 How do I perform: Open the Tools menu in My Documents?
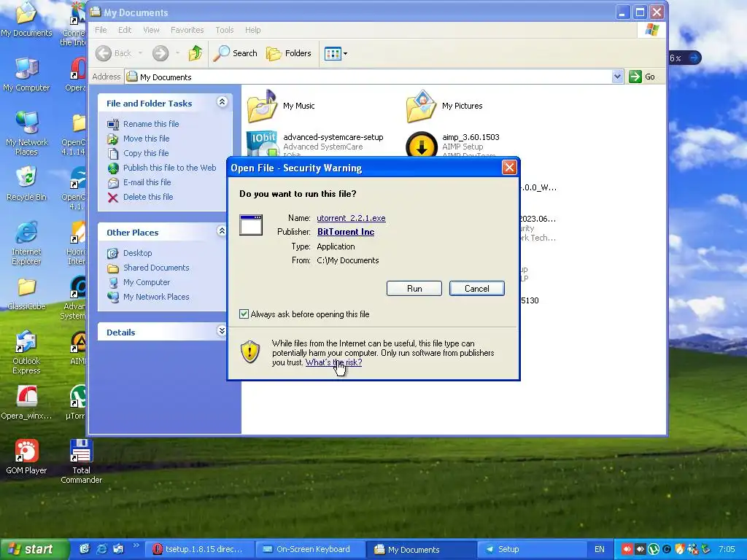click(225, 30)
